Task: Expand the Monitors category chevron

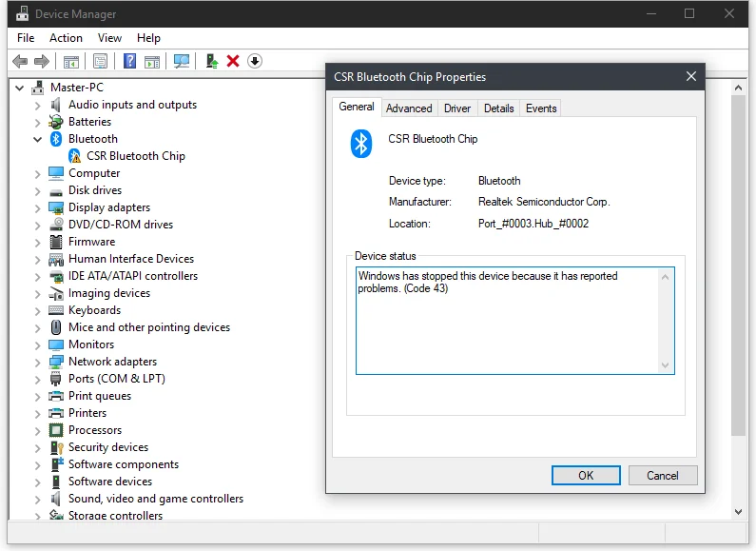Action: (38, 345)
